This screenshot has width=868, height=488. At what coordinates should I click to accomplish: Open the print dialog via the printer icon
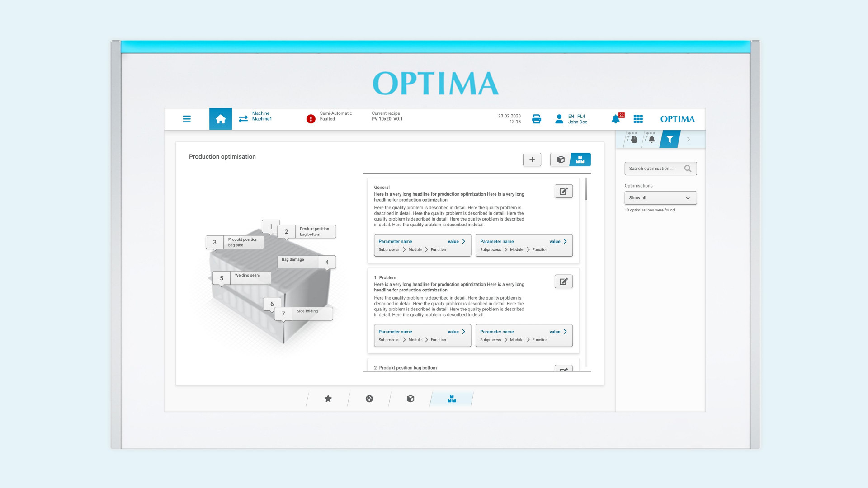tap(536, 119)
